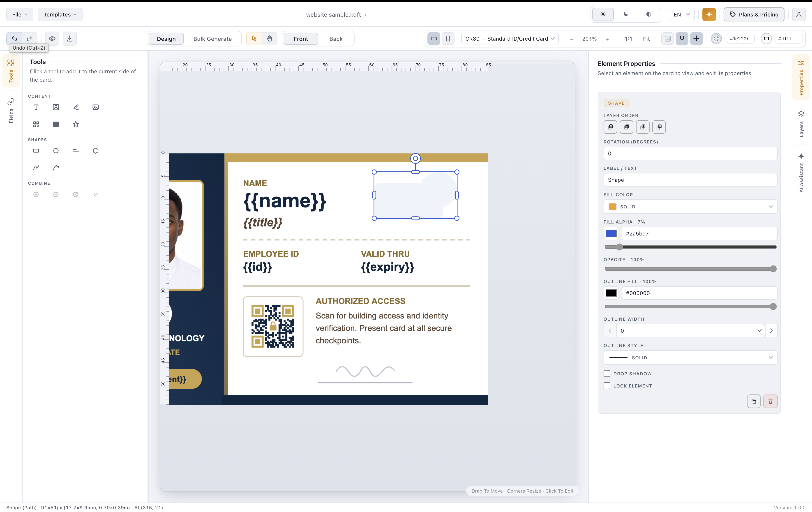Open the AI Assistant side panel
The width and height of the screenshot is (812, 512).
pos(801,173)
